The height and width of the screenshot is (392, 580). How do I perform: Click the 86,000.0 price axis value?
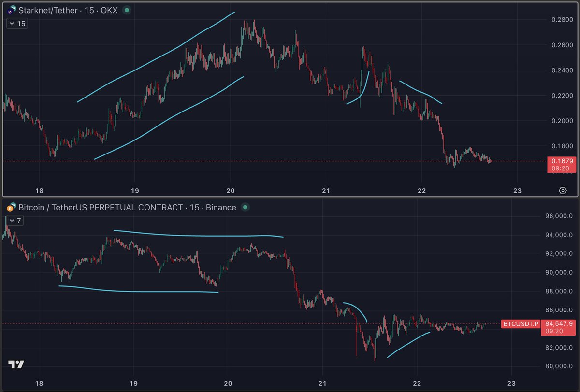tap(558, 310)
